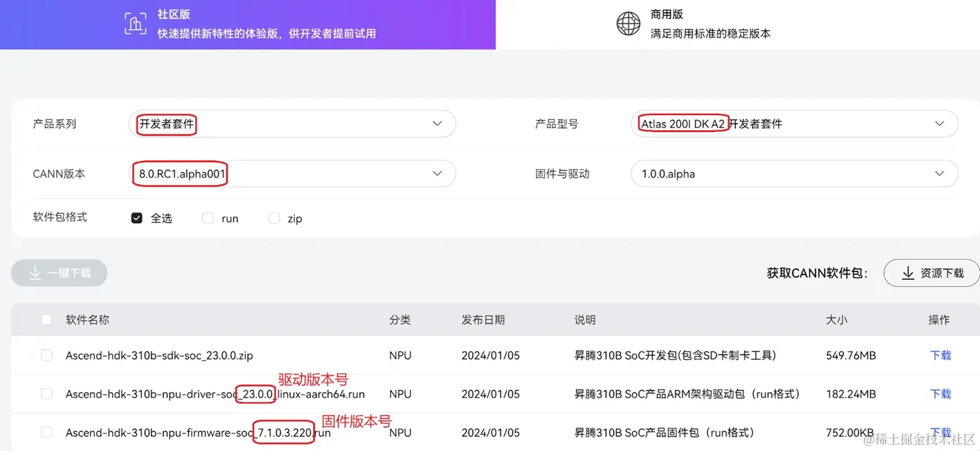
Task: Click the 分类 column header
Action: click(x=400, y=320)
